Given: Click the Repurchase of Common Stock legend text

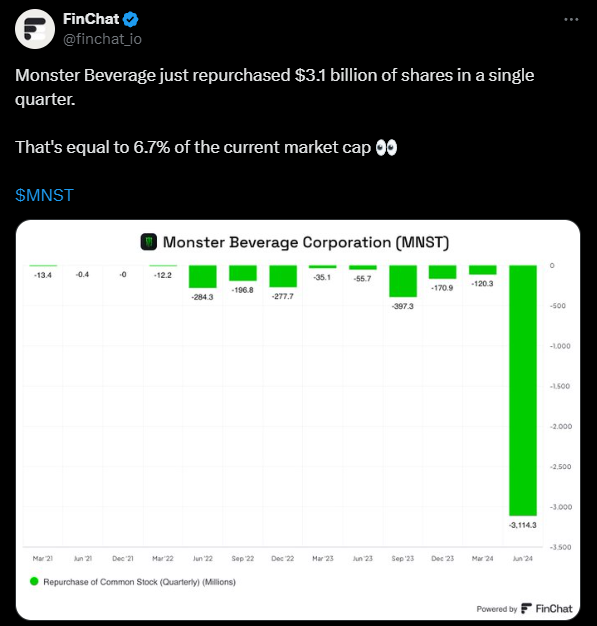Looking at the screenshot, I should click(139, 582).
